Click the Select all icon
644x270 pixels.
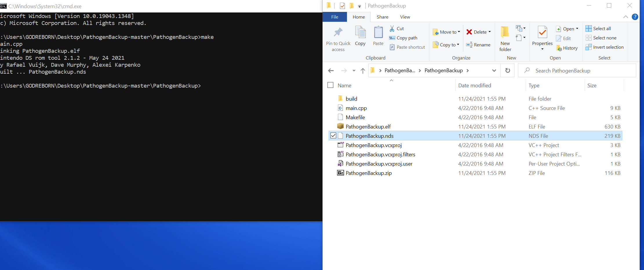click(589, 28)
